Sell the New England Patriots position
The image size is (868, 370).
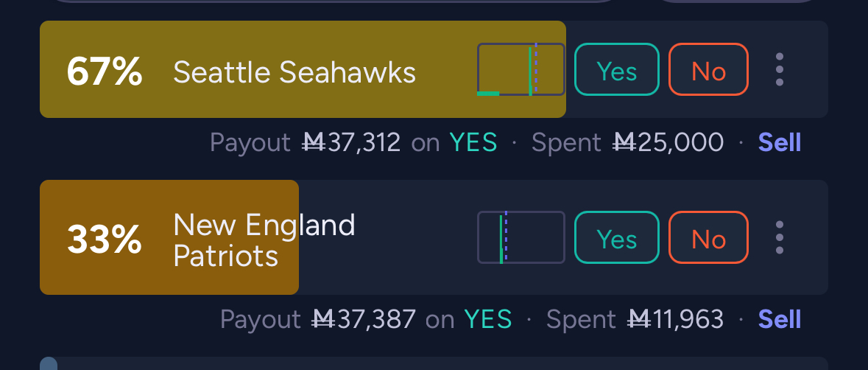coord(779,319)
